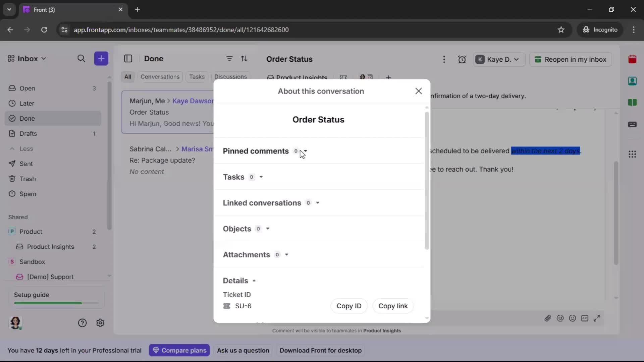
Task: Open the calendar panel on the right
Action: pos(633,59)
